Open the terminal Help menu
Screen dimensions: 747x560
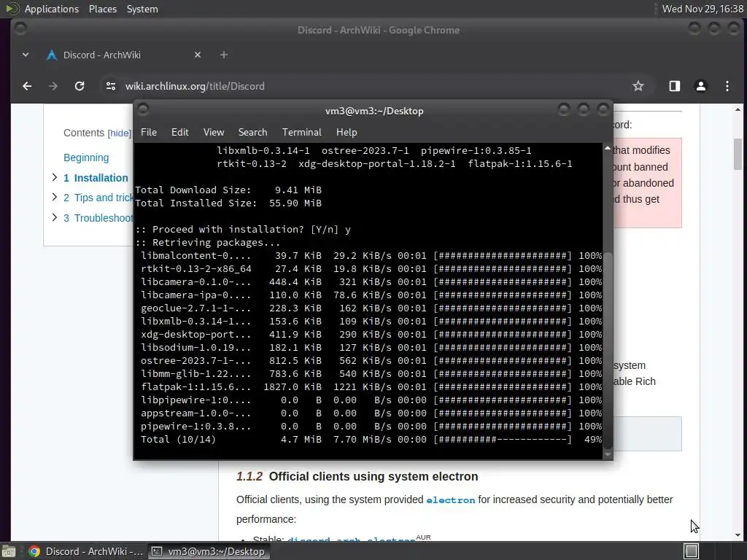347,133
